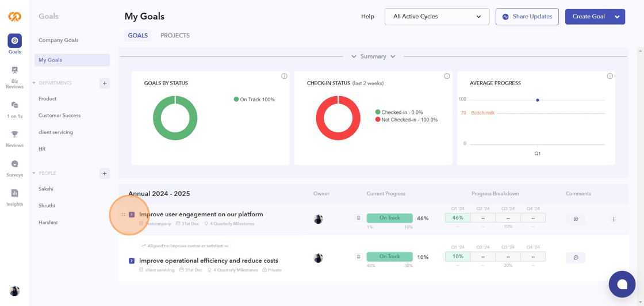Viewport: 644px width, 306px height.
Task: Click the Share Updates button
Action: point(527,17)
